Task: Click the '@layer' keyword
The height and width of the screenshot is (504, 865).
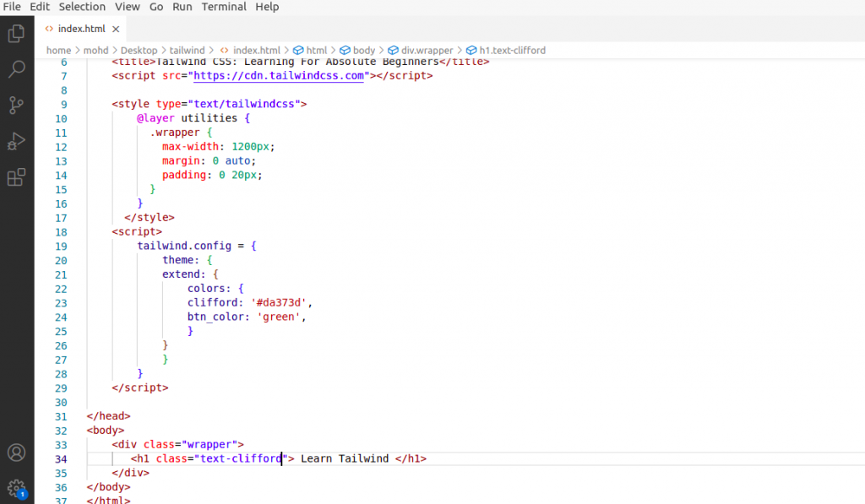Action: (x=155, y=118)
